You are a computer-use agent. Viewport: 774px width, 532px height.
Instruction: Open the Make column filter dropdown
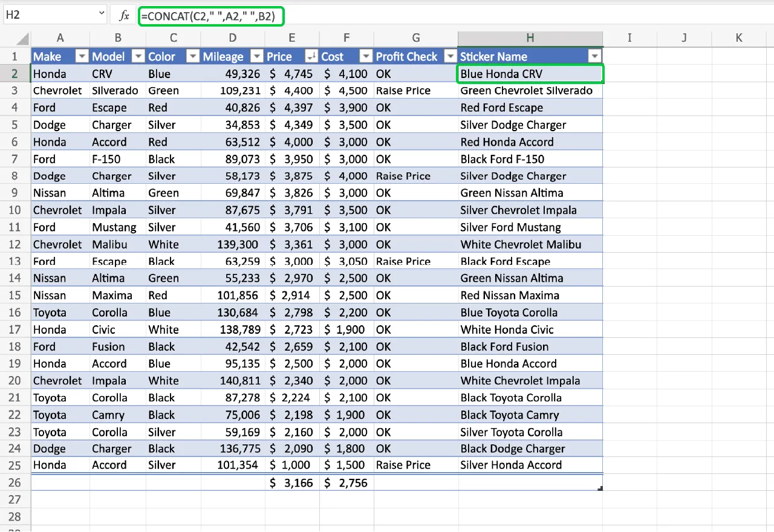(x=82, y=57)
